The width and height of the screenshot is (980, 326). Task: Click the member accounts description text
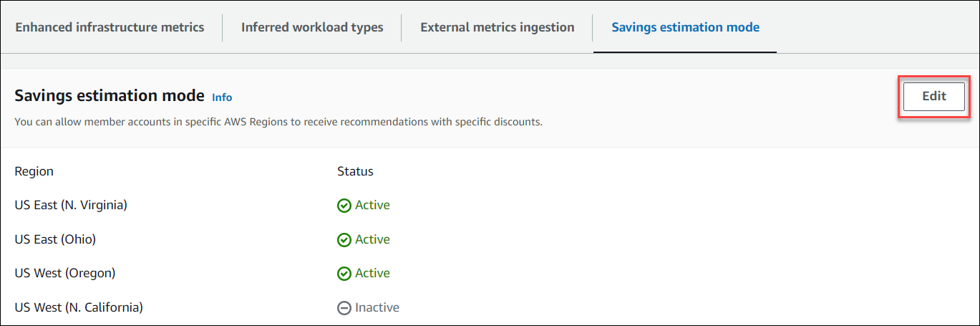click(278, 122)
